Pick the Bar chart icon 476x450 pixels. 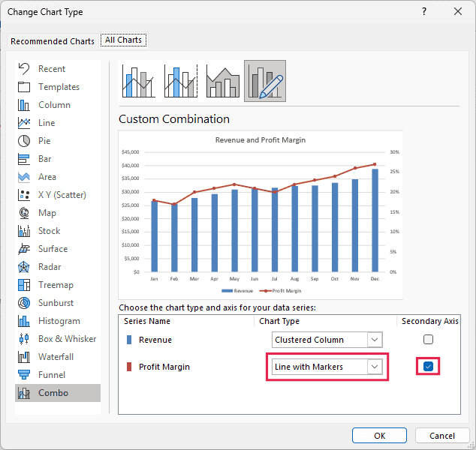point(24,159)
